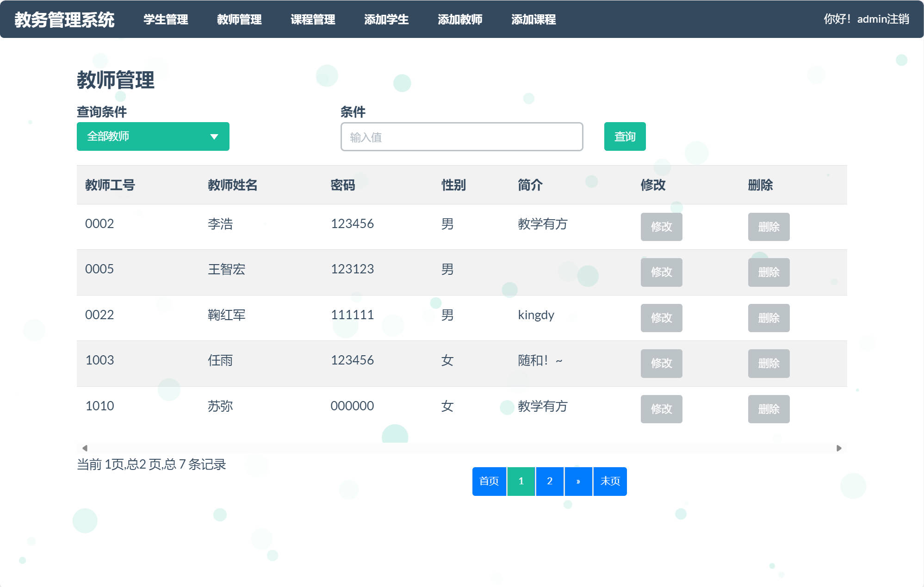Delete teacher 王智宏 using 删除
Viewport: 924px width, 587px height.
[x=769, y=272]
